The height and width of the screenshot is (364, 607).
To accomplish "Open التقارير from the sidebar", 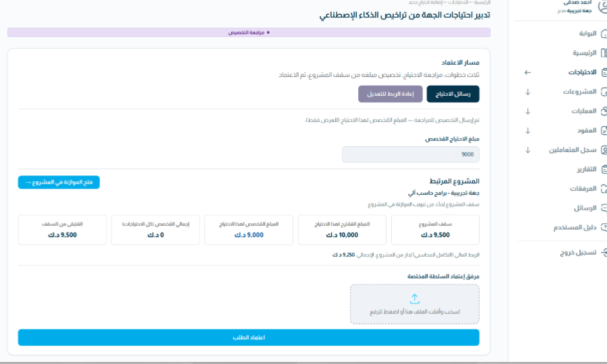I will pyautogui.click(x=587, y=169).
